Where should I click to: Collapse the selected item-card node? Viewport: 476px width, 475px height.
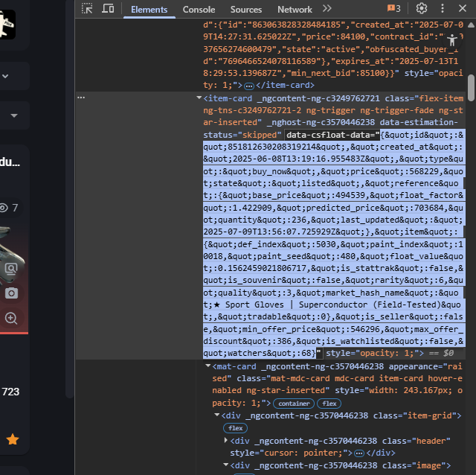coord(199,98)
